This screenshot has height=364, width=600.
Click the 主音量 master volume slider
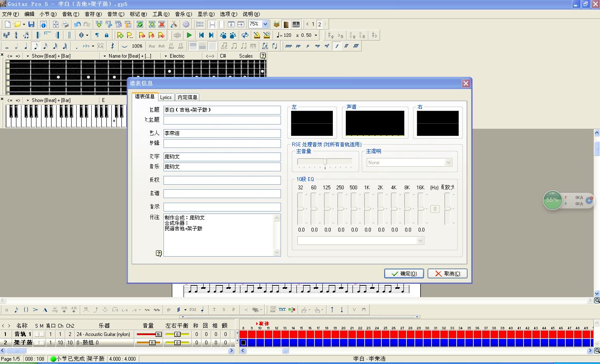click(x=325, y=162)
